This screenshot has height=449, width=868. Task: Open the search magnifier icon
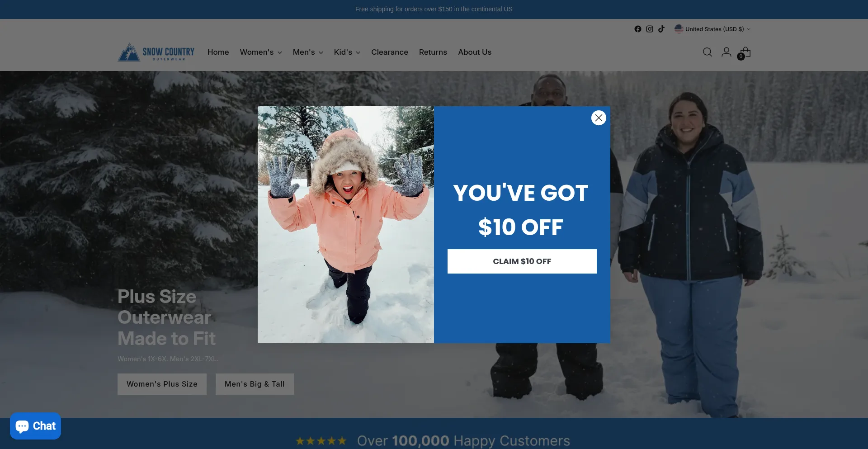[x=708, y=52]
